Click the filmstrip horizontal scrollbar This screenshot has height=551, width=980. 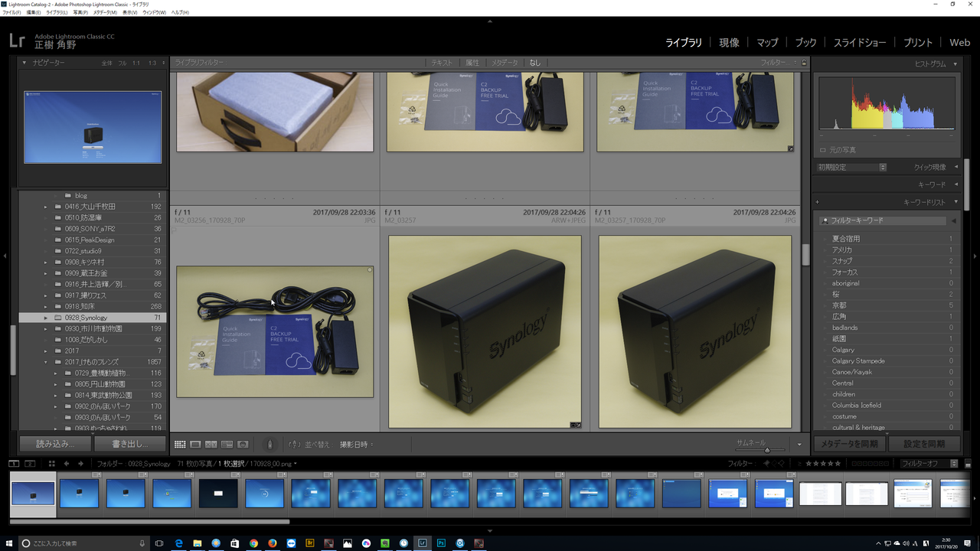(x=150, y=522)
